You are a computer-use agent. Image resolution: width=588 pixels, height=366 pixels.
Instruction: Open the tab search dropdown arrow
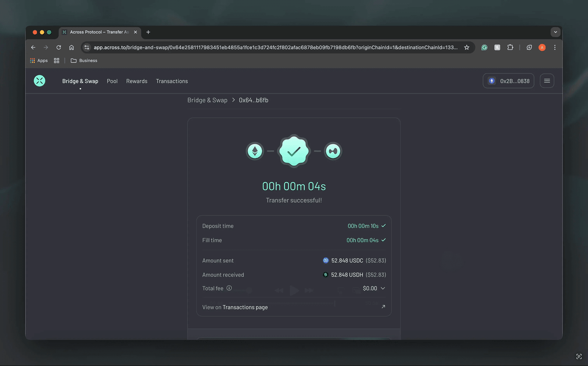pyautogui.click(x=555, y=32)
